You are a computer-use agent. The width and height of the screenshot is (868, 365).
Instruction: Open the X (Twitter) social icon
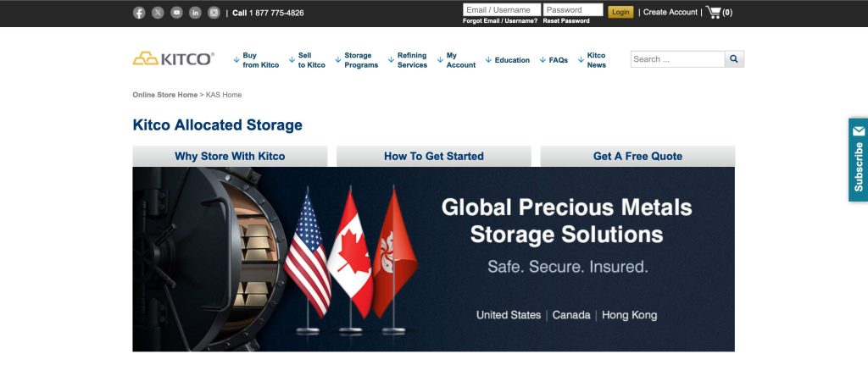(158, 13)
